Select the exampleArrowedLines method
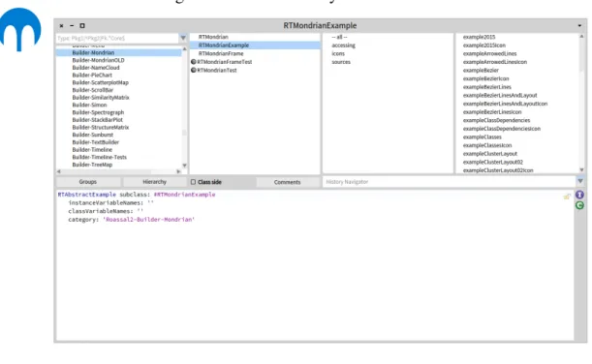 click(489, 53)
